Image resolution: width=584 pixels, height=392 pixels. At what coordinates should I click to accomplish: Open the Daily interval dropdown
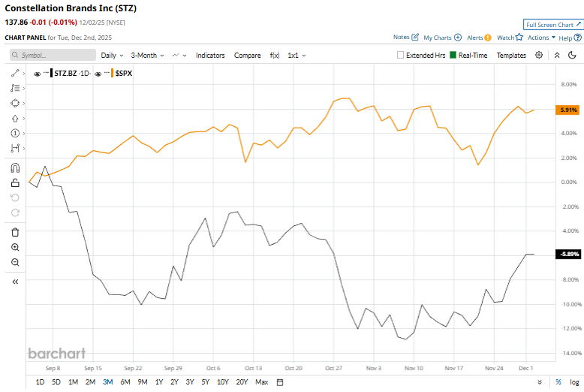click(x=112, y=55)
